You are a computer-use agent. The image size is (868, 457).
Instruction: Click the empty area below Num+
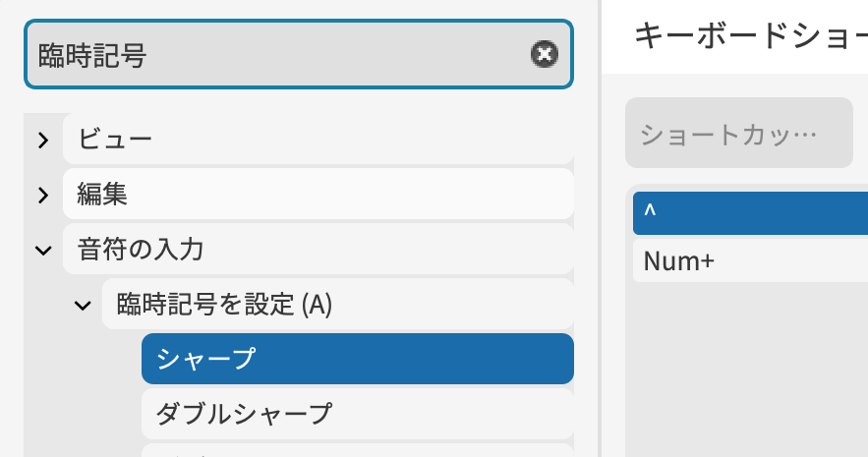[x=749, y=373]
